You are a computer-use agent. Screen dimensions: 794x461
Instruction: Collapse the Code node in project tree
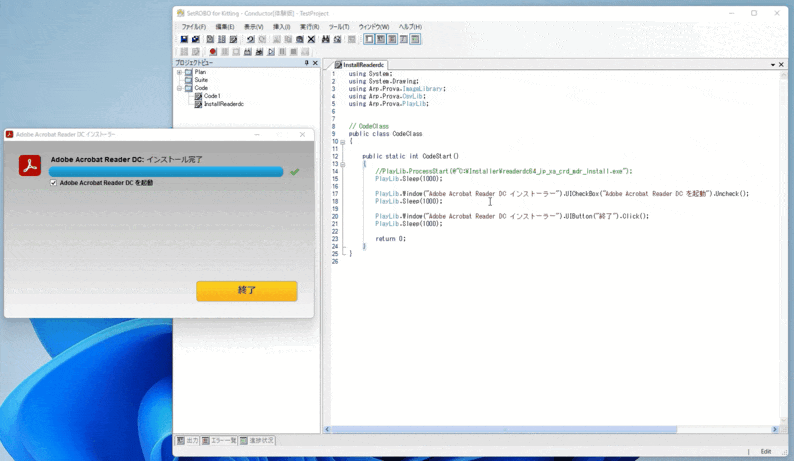(179, 88)
